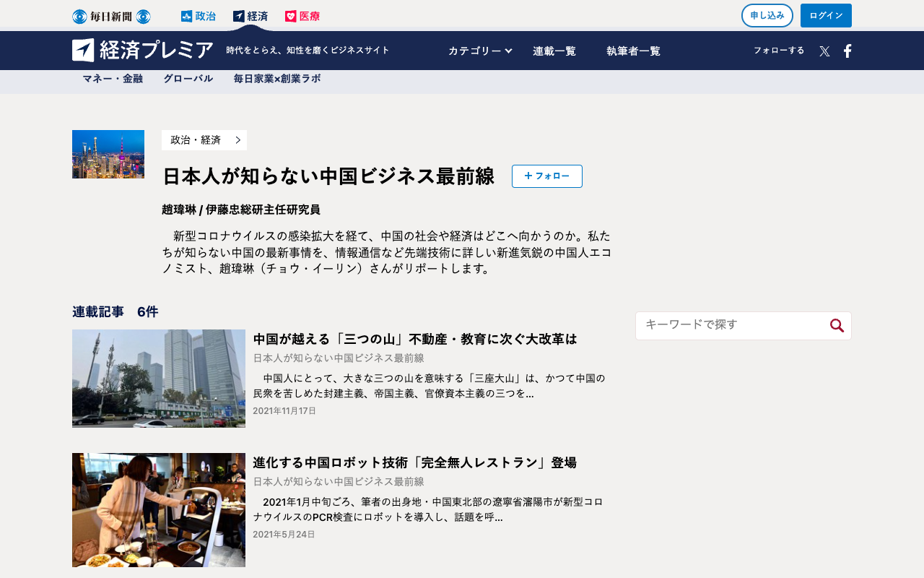924x578 pixels.
Task: Open the robot restaurant article thumbnail
Action: coord(159,510)
